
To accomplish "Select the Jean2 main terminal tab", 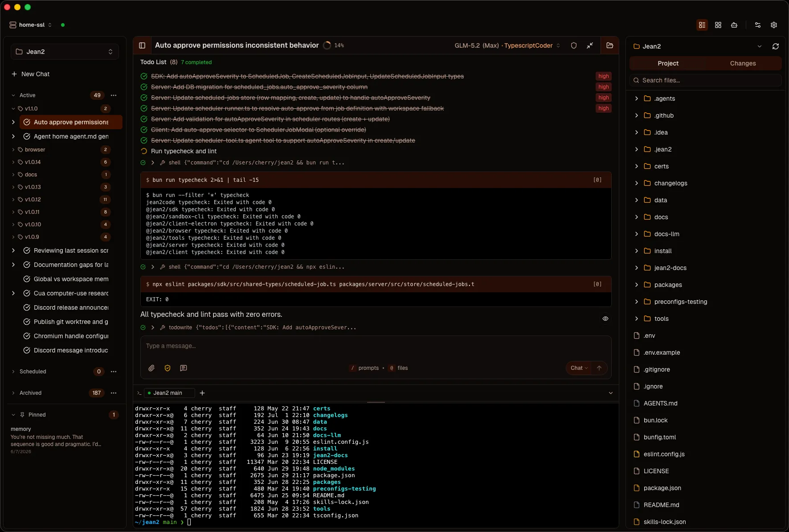I will pyautogui.click(x=169, y=393).
